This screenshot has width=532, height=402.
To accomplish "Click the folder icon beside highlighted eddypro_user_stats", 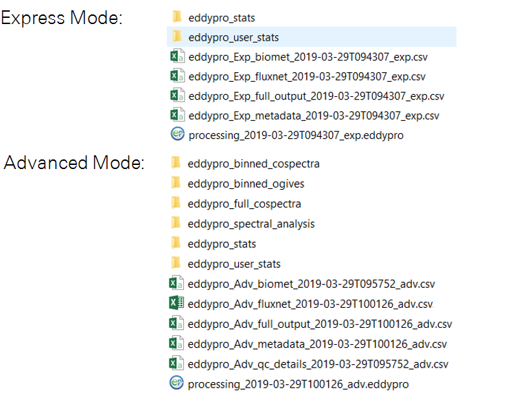I will pyautogui.click(x=177, y=36).
